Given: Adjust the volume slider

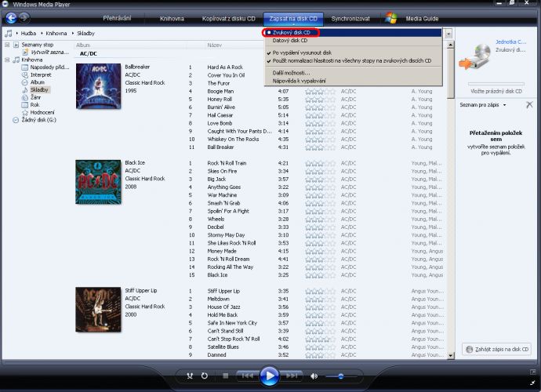Looking at the screenshot, I should point(340,376).
